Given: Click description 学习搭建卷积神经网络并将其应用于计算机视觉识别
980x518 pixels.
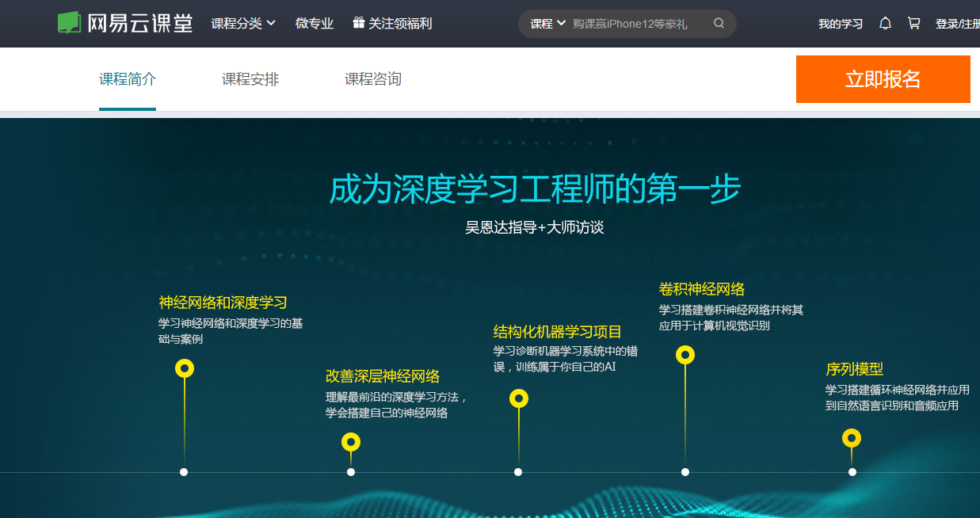Looking at the screenshot, I should [x=731, y=318].
